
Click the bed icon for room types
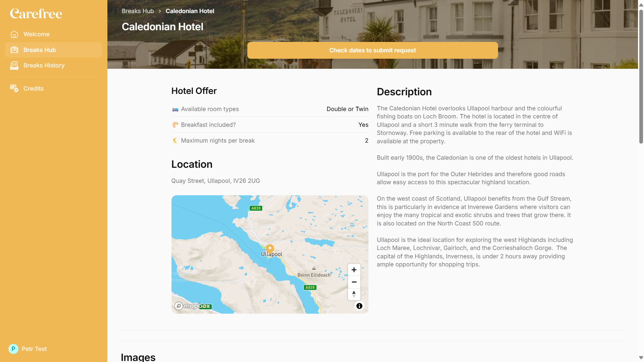(x=175, y=109)
